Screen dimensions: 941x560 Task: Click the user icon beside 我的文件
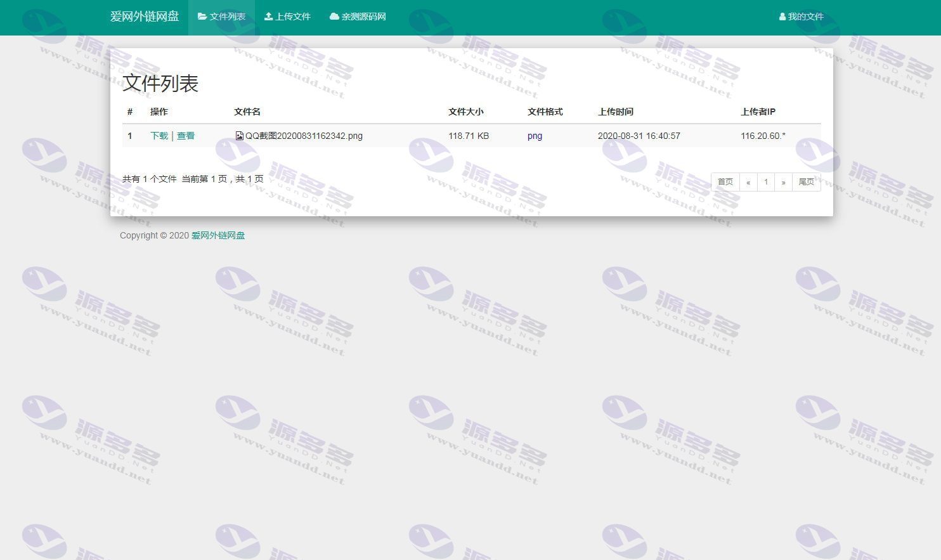tap(782, 17)
